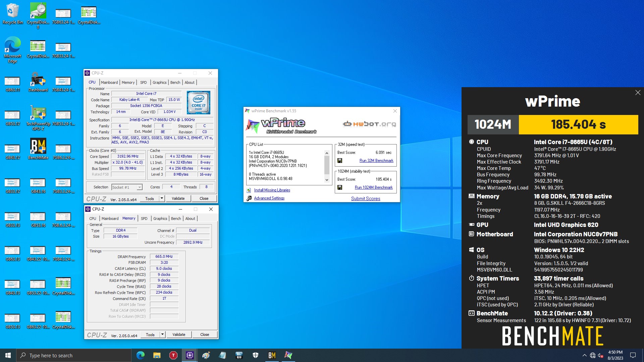The width and height of the screenshot is (644, 362).
Task: Click Validate in upper CPU-Z window
Action: [178, 198]
